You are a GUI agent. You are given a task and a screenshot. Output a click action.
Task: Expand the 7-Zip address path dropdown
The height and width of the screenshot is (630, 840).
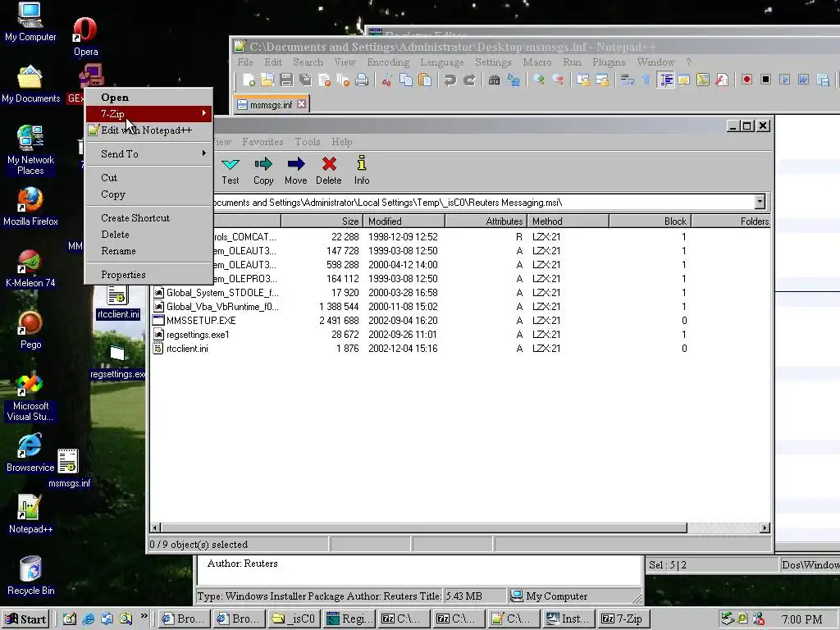click(760, 202)
